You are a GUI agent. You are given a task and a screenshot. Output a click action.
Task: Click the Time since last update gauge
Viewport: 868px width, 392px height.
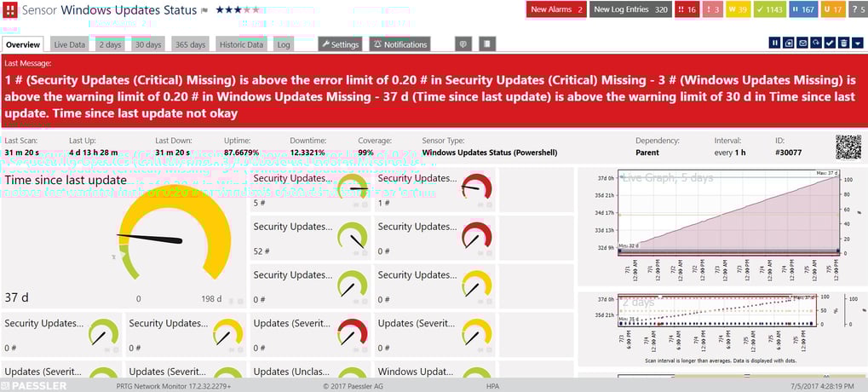(x=175, y=239)
